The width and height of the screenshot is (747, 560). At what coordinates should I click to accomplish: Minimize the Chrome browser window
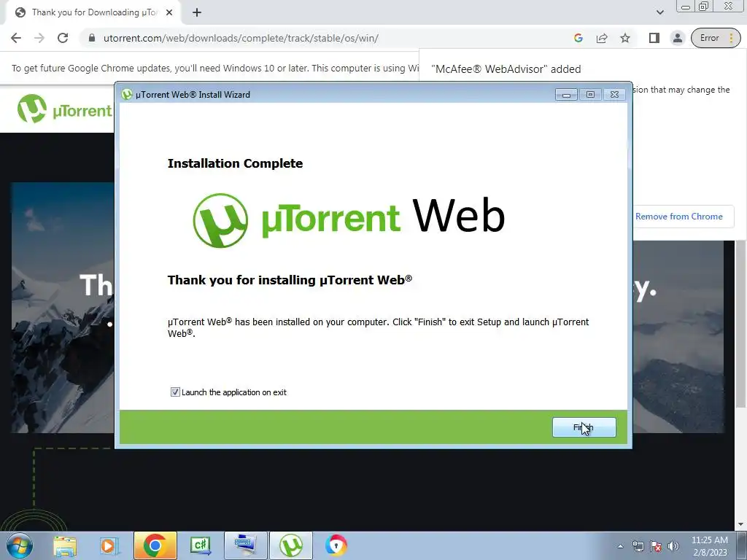(x=686, y=7)
